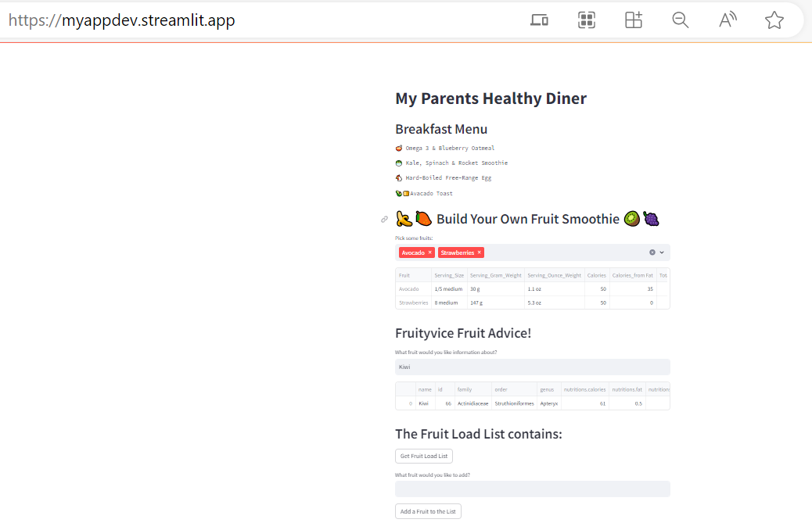
Task: Click the send to devices icon
Action: (540, 20)
